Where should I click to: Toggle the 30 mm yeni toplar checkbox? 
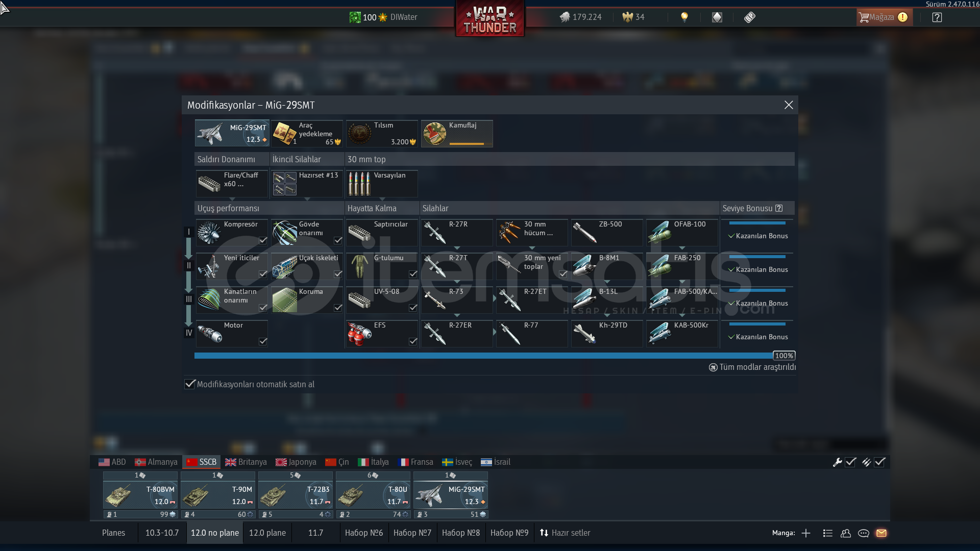pos(563,274)
